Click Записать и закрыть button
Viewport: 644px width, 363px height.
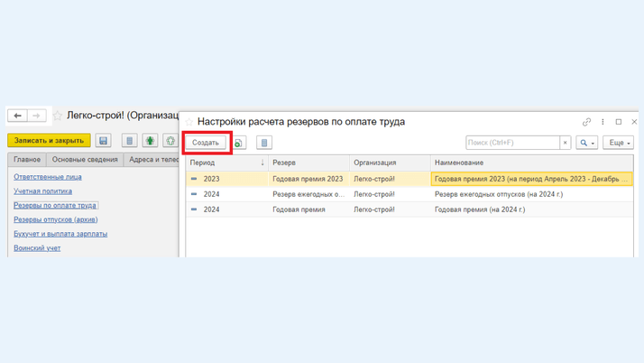coord(49,141)
